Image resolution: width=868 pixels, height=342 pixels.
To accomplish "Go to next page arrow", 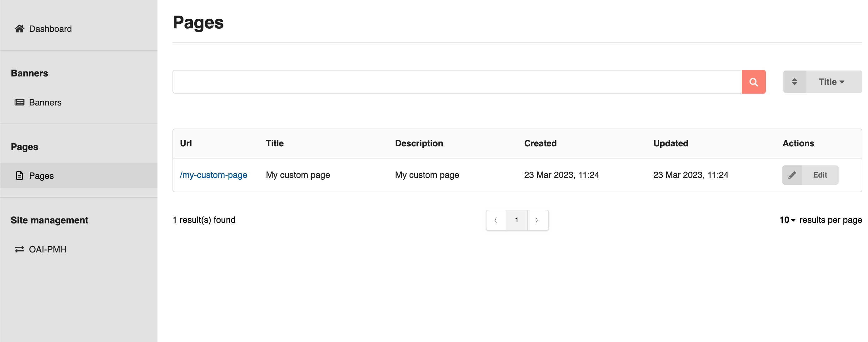I will point(537,220).
